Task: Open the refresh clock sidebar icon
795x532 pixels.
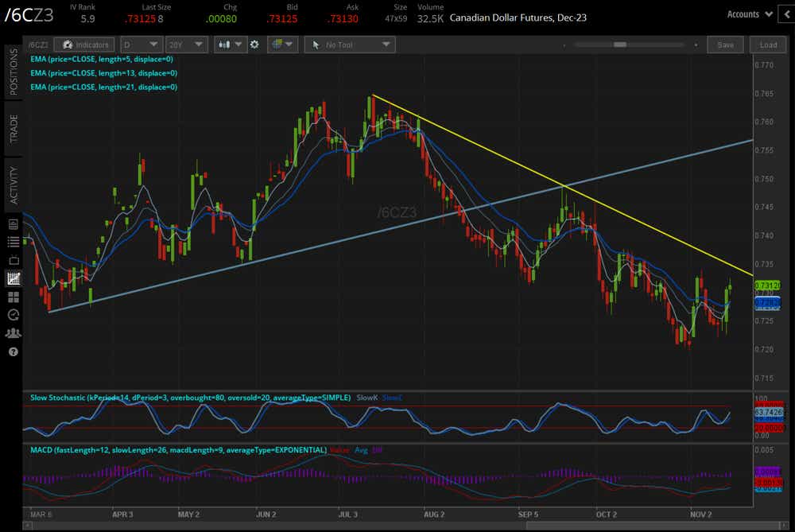Action: 14,315
